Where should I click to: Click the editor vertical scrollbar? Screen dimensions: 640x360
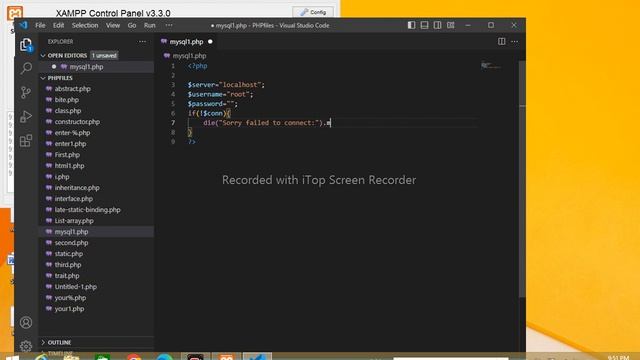click(522, 180)
